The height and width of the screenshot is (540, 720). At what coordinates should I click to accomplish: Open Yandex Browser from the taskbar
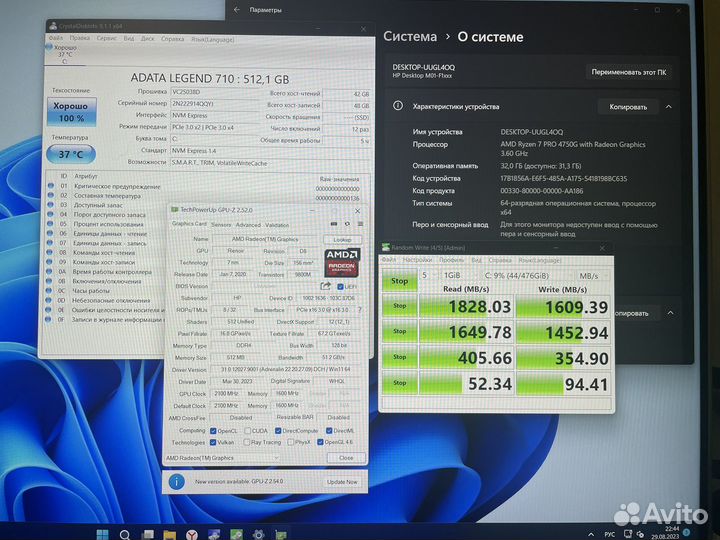click(x=192, y=534)
